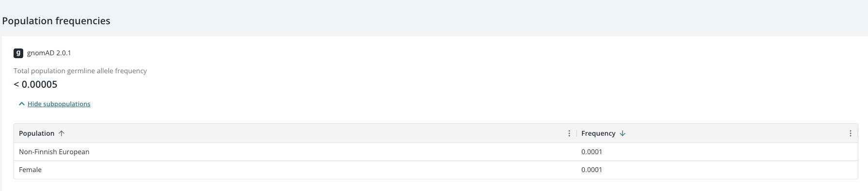The image size is (868, 191).
Task: Open the Population column options menu
Action: [569, 133]
